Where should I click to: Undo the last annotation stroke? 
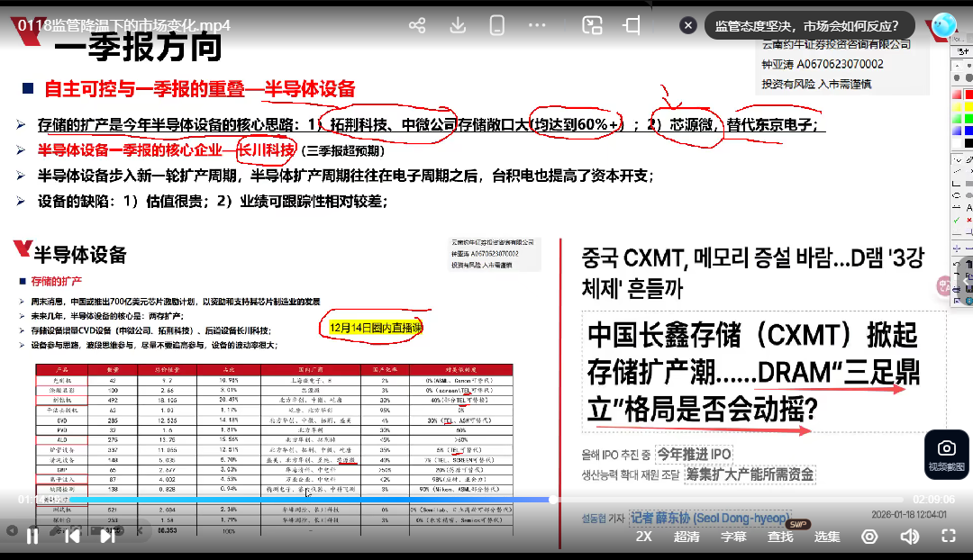coord(957,264)
